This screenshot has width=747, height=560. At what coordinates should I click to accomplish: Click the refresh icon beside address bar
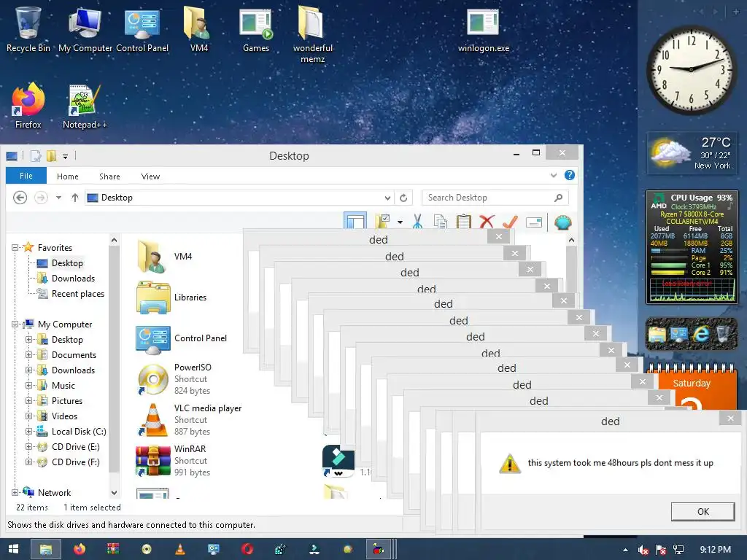403,198
